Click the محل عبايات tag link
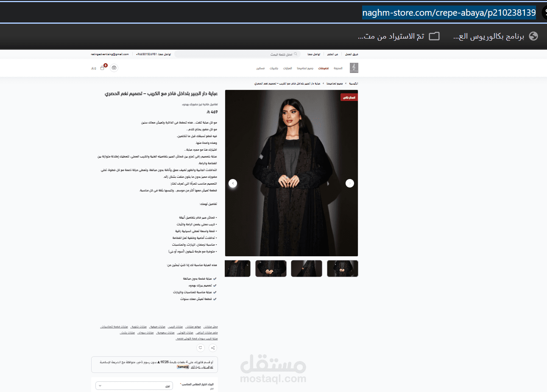Viewport: 547px width, 392px height. pos(211,327)
